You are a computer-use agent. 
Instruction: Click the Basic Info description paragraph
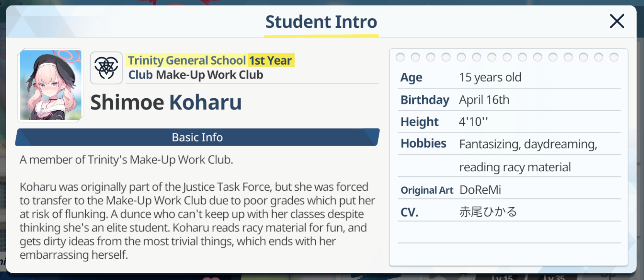coord(197,207)
